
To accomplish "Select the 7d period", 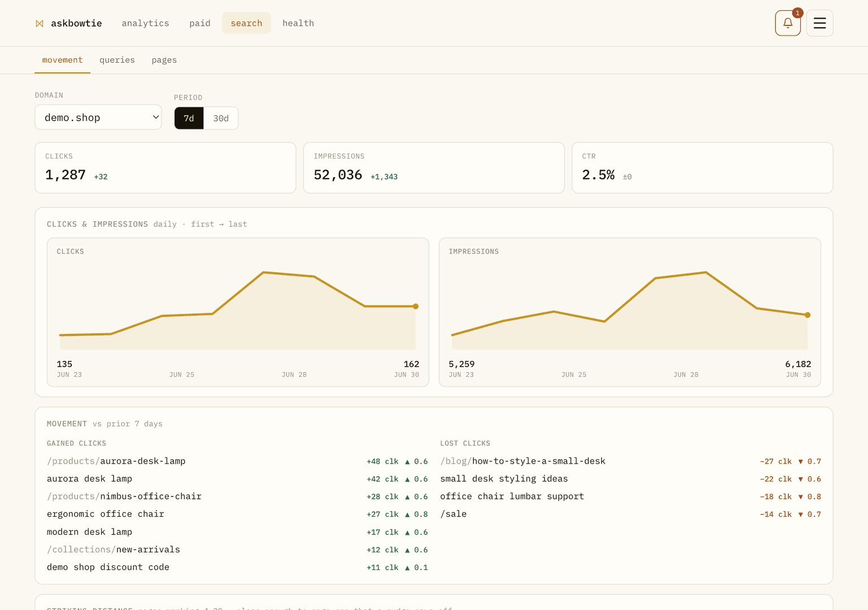I will click(x=189, y=118).
